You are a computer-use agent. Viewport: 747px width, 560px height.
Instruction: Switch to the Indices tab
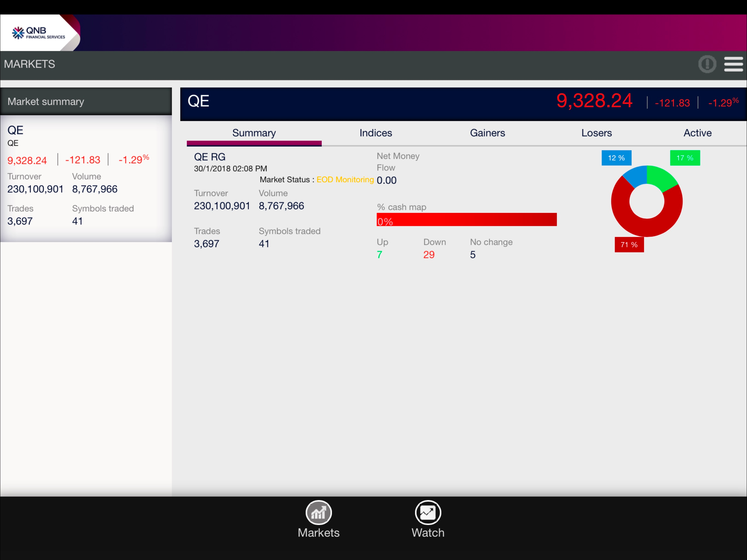(375, 133)
